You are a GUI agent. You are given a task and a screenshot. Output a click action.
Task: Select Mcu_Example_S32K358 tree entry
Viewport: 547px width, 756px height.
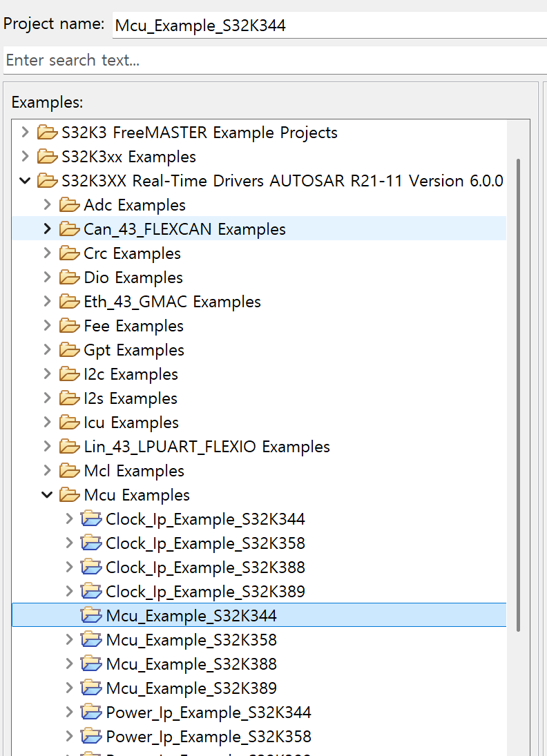(x=191, y=640)
